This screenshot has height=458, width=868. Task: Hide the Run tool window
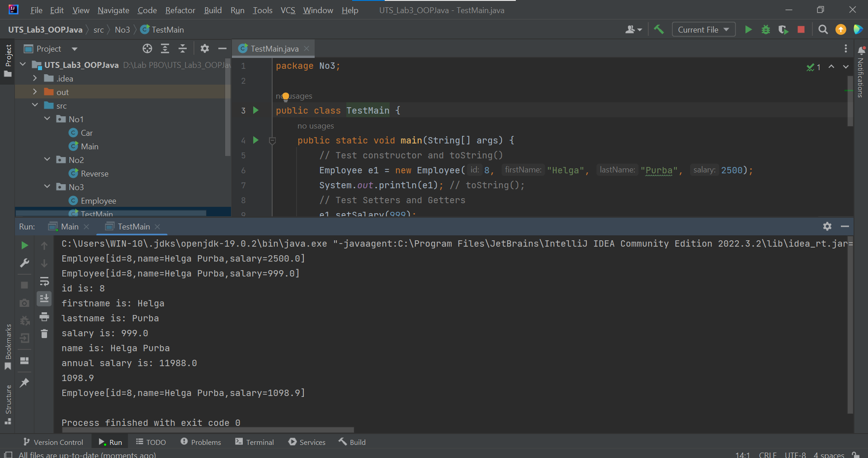point(845,226)
